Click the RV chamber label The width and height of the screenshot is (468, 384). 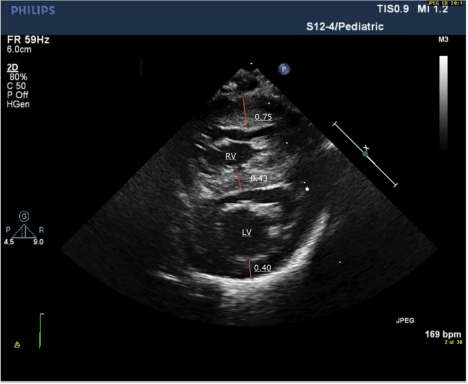pos(231,156)
